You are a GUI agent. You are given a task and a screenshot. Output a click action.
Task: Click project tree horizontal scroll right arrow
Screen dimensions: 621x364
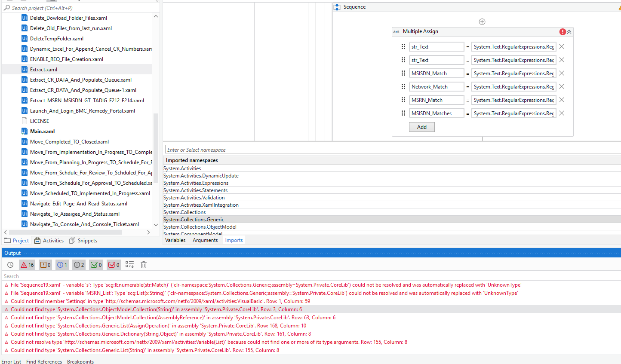tap(148, 232)
